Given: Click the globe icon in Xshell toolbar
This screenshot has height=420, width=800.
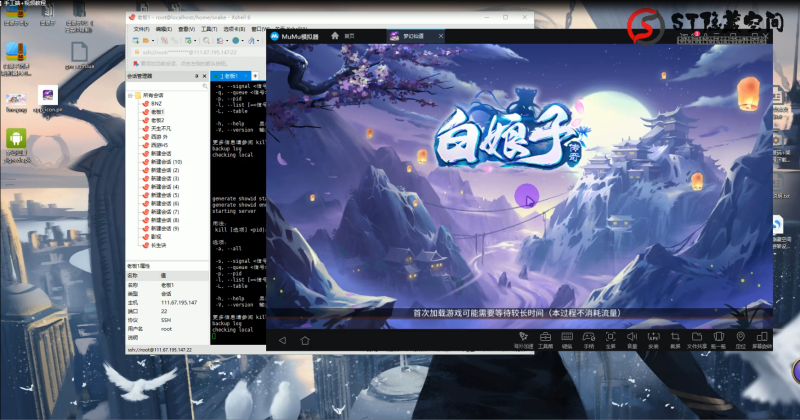Looking at the screenshot, I should click(x=236, y=40).
